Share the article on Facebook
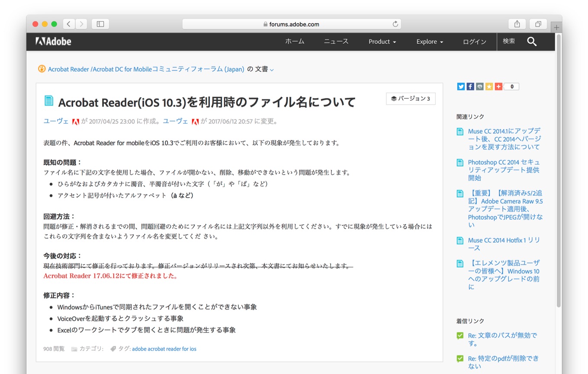The width and height of the screenshot is (588, 374). tap(470, 86)
